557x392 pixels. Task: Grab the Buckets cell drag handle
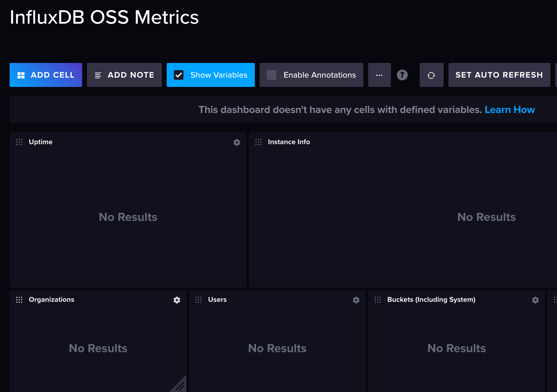pos(378,300)
